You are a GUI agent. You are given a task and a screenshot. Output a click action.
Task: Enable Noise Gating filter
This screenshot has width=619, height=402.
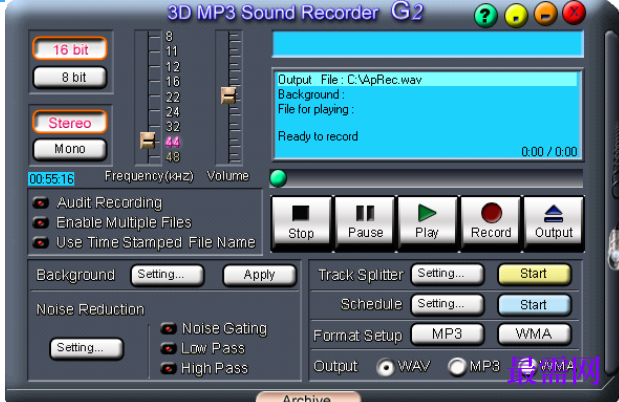point(168,329)
